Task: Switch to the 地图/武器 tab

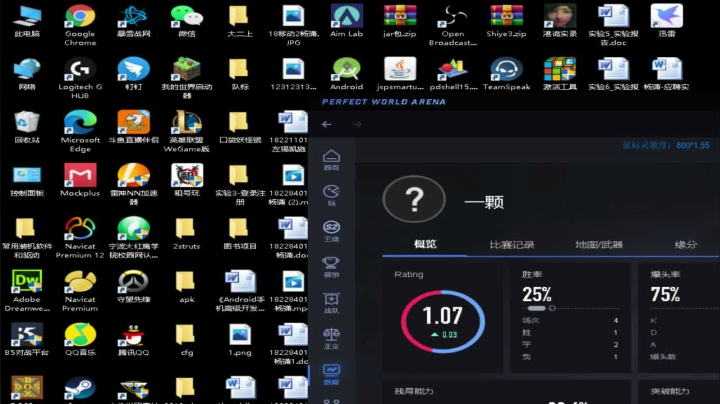Action: (599, 245)
